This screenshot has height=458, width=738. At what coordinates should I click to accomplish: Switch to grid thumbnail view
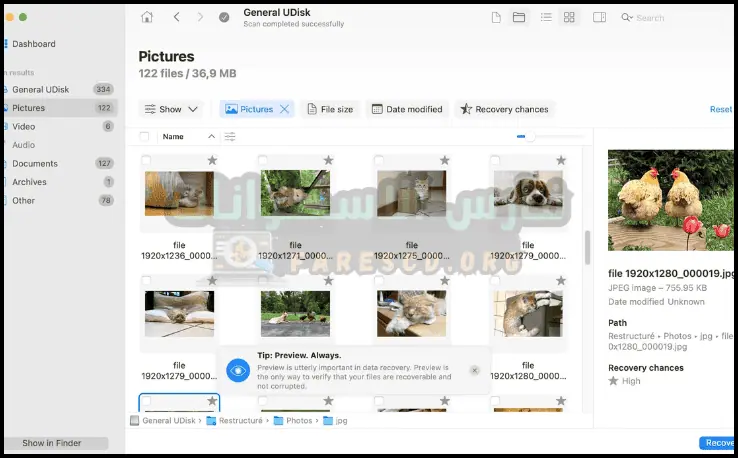[x=569, y=17]
